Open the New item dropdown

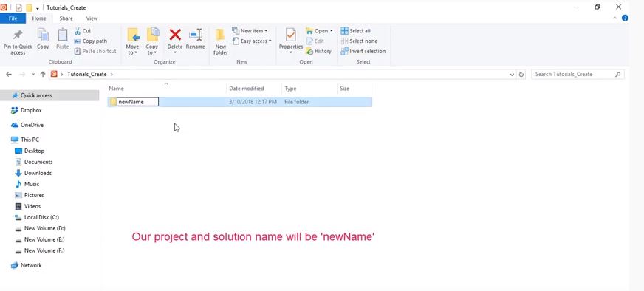point(250,31)
